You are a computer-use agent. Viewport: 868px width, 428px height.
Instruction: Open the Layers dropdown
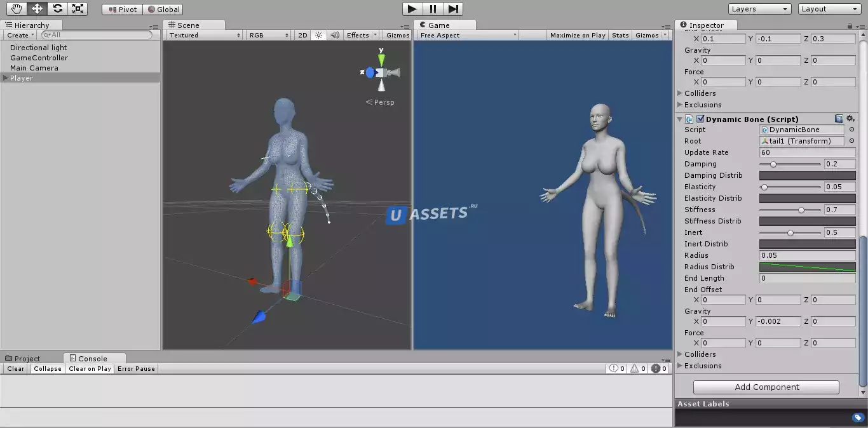pyautogui.click(x=759, y=9)
